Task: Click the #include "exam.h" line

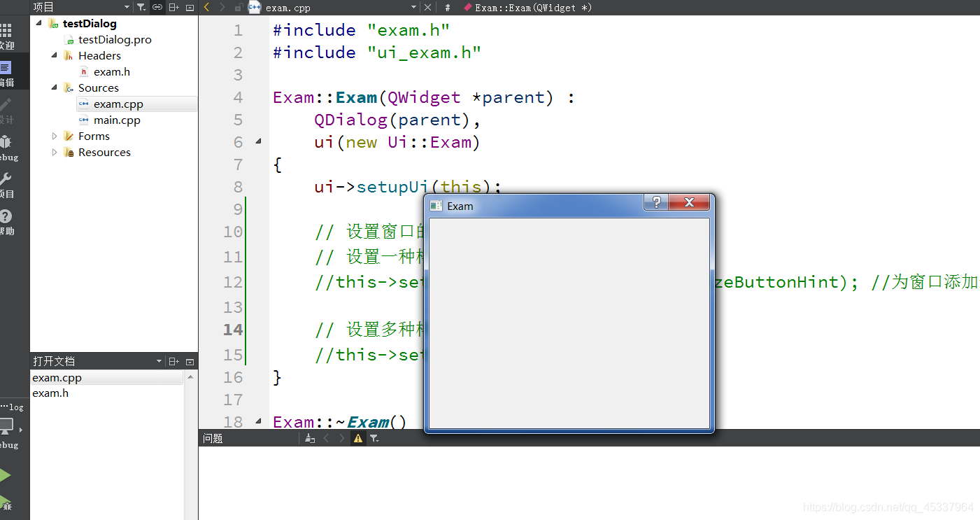Action: (362, 30)
